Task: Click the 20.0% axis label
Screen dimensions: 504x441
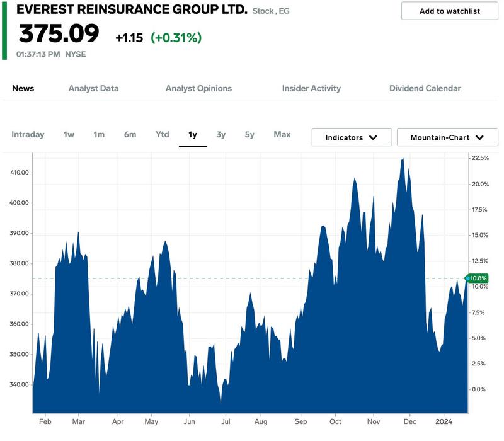Action: tap(480, 184)
